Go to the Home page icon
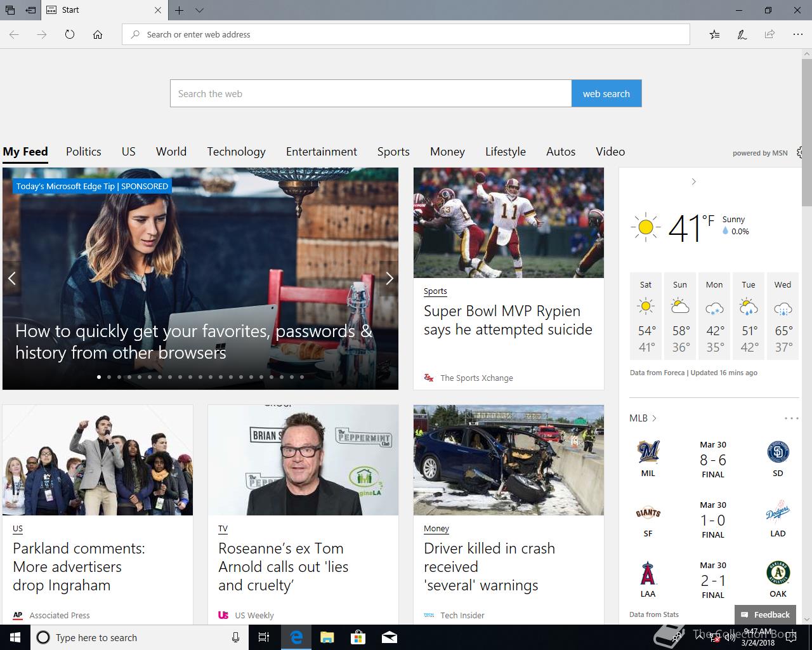The width and height of the screenshot is (812, 650). [x=98, y=34]
